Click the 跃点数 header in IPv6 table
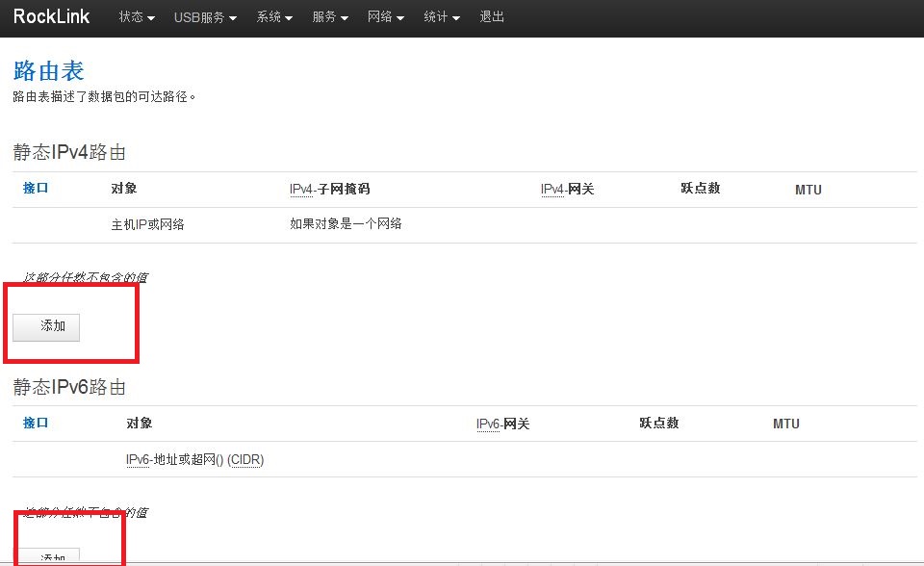 coord(658,424)
